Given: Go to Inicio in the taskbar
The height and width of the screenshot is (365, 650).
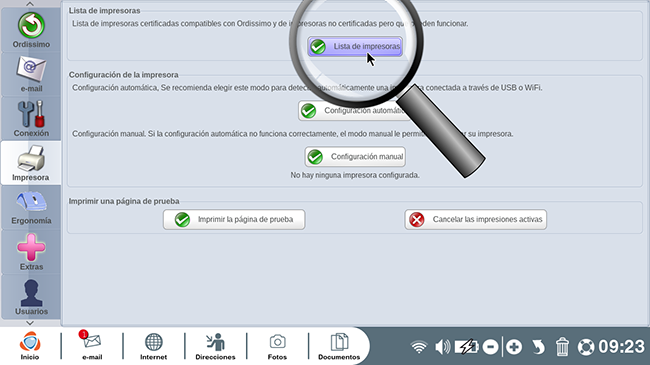Looking at the screenshot, I should click(30, 346).
